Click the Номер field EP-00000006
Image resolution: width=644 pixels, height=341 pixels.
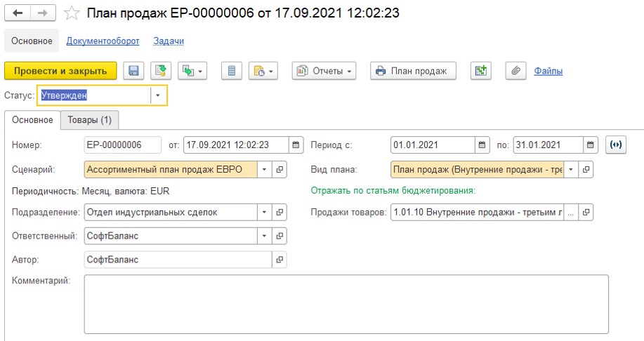[122, 145]
